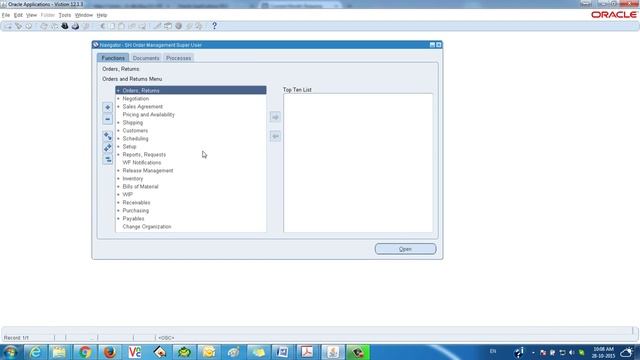This screenshot has height=360, width=640.
Task: Expand the Scheduling node plus marker
Action: tap(118, 139)
